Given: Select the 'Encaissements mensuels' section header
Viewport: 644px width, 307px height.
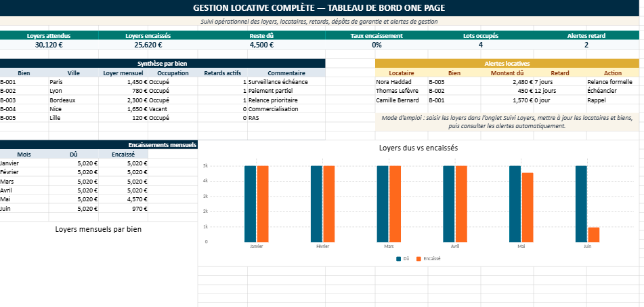Looking at the screenshot, I should coord(99,144).
